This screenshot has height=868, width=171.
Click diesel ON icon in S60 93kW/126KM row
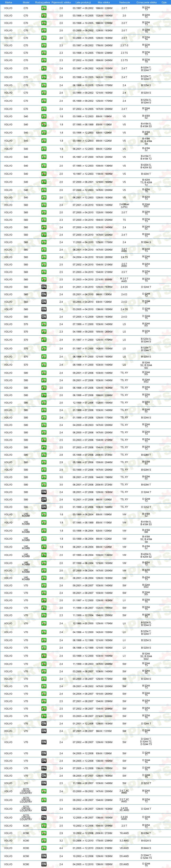click(44, 302)
